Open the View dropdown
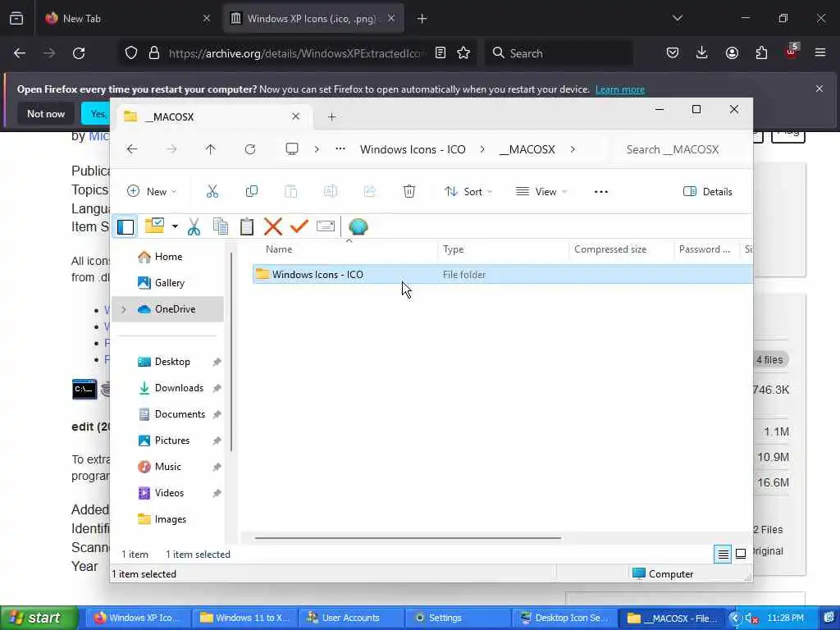The width and height of the screenshot is (840, 630). coord(541,191)
